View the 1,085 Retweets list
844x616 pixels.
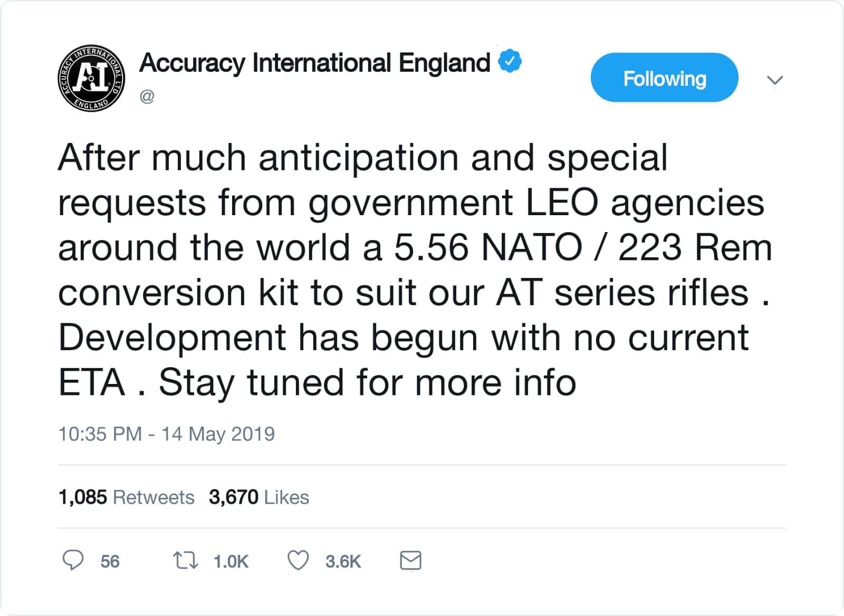[127, 497]
